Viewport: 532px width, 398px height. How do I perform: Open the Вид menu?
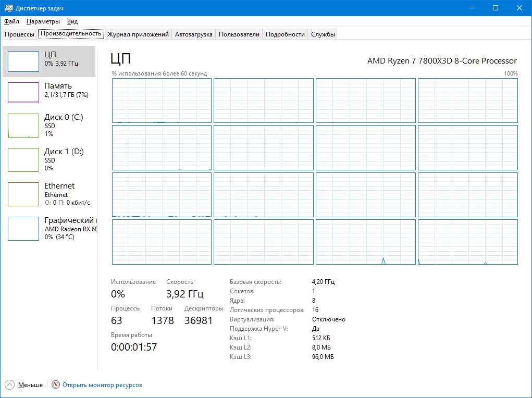tap(72, 21)
